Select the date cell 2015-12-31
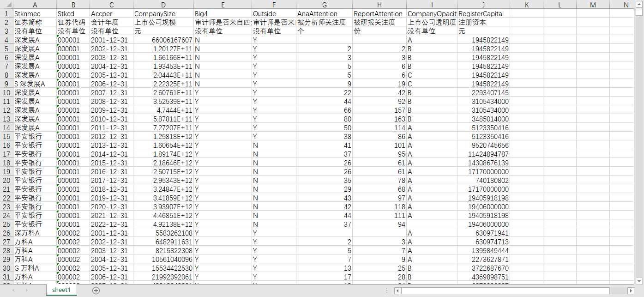Screen dimensions: 644x297 [x=112, y=163]
